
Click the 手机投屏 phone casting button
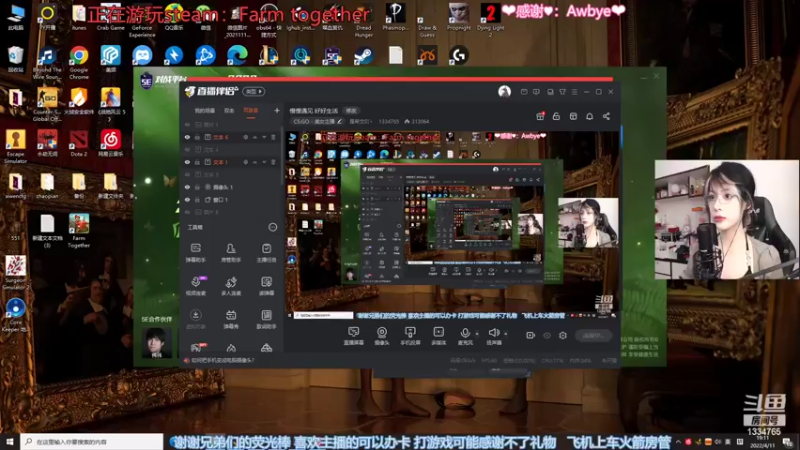pos(410,336)
